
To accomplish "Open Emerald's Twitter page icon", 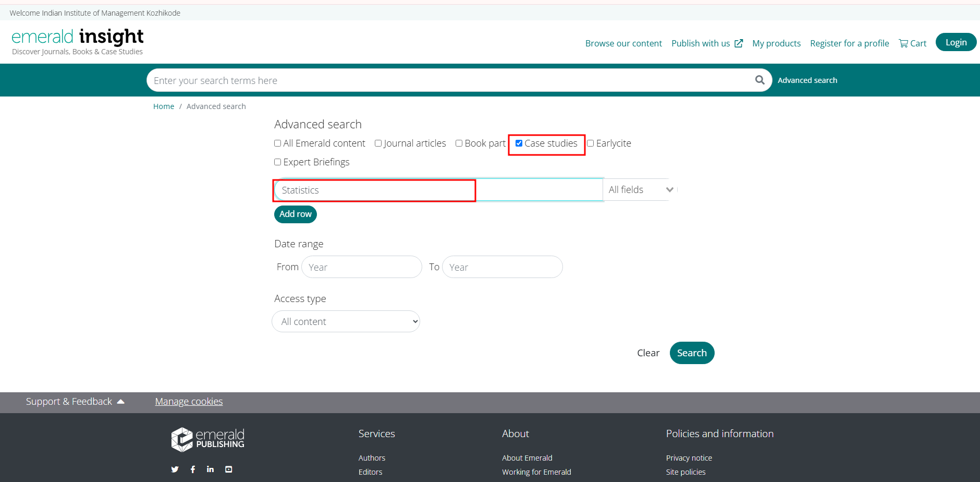I will click(x=175, y=469).
